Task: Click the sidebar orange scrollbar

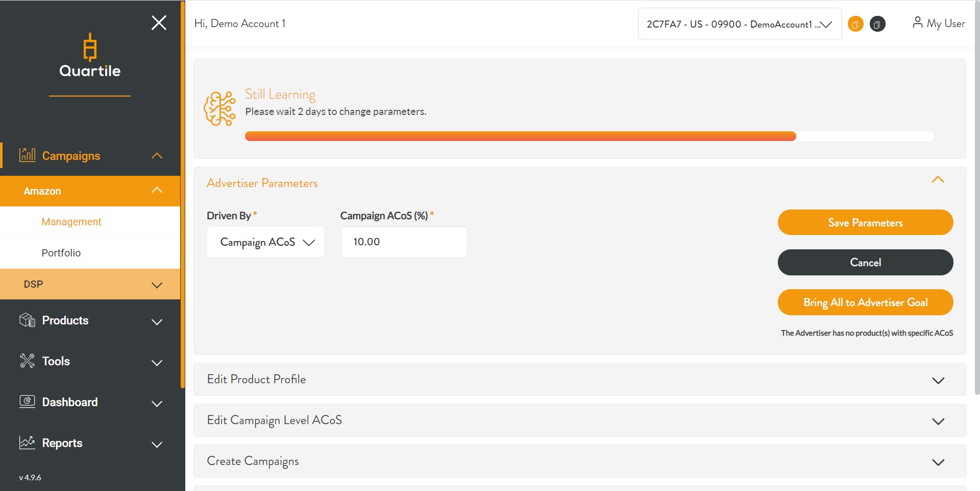Action: coord(183,194)
